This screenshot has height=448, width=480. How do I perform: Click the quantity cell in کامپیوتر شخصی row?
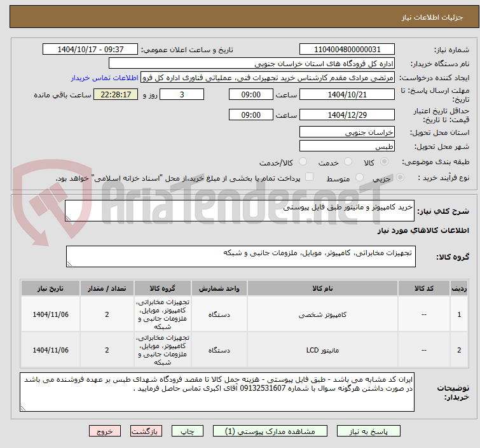point(107,314)
